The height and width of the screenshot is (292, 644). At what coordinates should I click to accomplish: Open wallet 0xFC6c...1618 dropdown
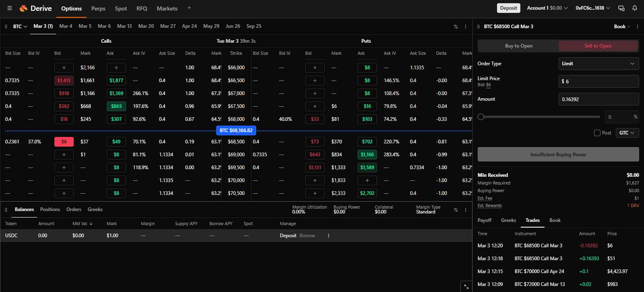point(592,8)
